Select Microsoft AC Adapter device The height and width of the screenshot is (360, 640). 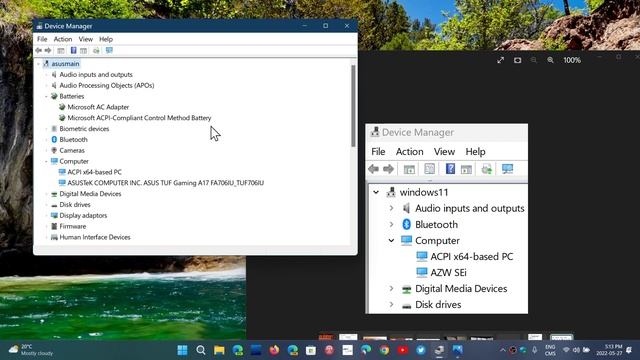[98, 107]
